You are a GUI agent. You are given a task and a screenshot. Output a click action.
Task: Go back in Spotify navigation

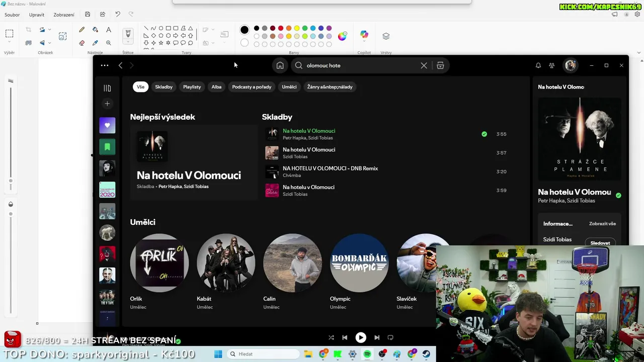[120, 65]
